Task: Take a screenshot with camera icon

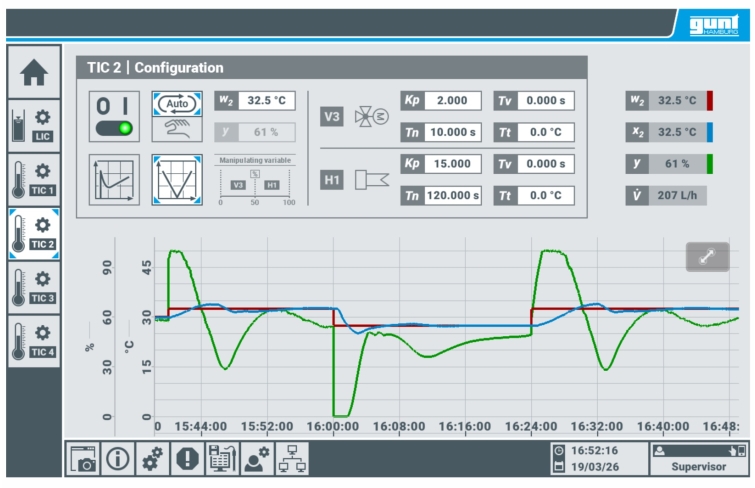Action: pos(83,458)
